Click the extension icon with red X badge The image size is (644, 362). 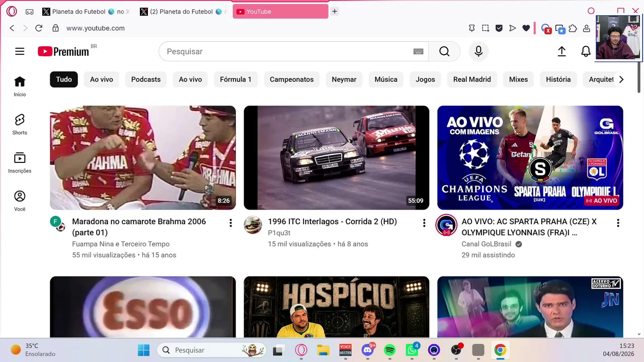[546, 29]
